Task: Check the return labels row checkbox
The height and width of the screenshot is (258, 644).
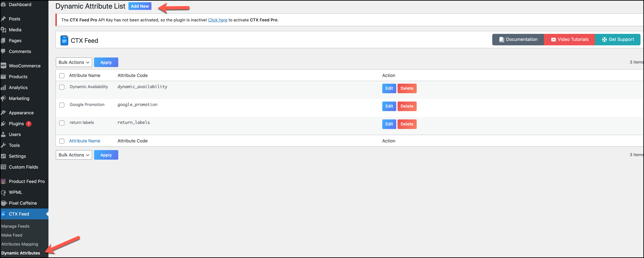Action: [x=62, y=123]
